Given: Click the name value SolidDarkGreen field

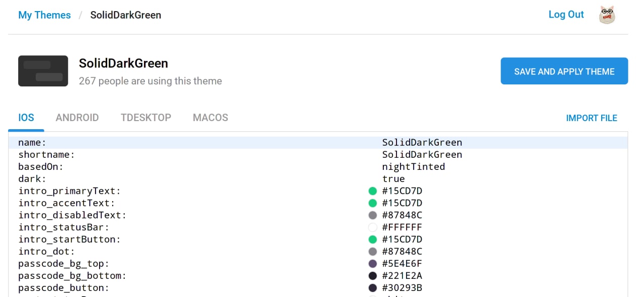Looking at the screenshot, I should click(x=422, y=143).
